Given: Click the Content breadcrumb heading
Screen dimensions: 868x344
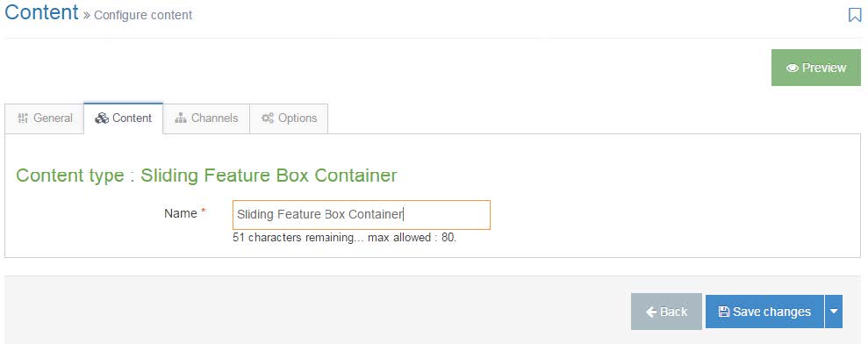Looking at the screenshot, I should click(x=41, y=12).
